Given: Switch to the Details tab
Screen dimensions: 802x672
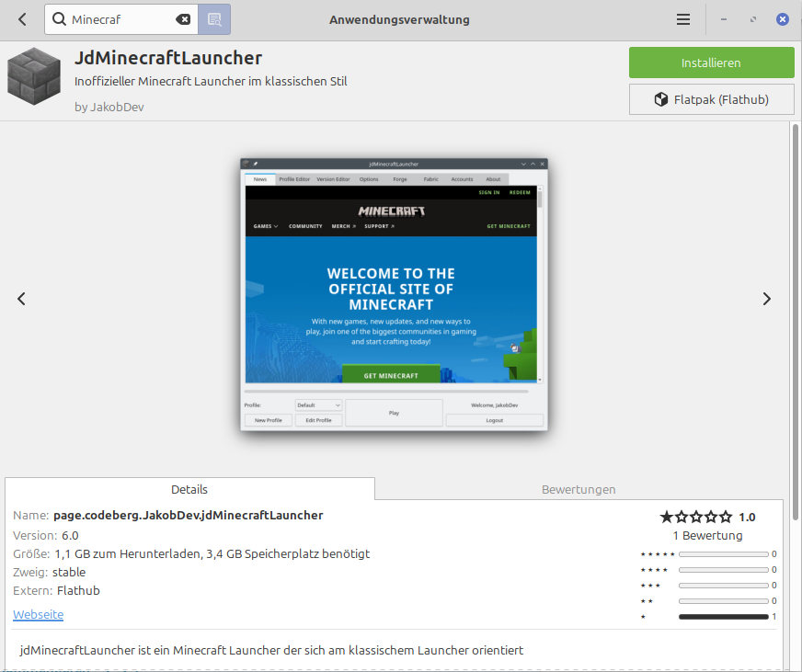Looking at the screenshot, I should [189, 489].
